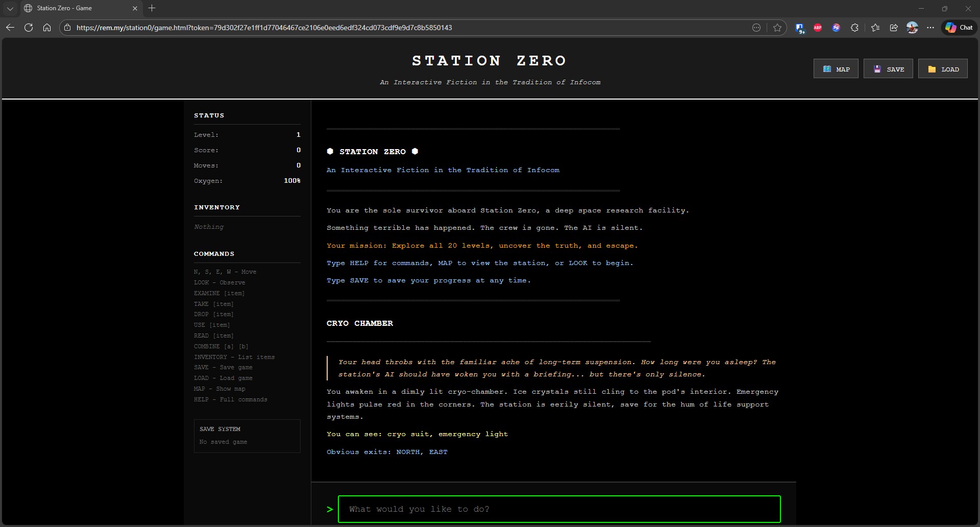The width and height of the screenshot is (980, 527).
Task: Click the SAVE game button
Action: coord(888,69)
